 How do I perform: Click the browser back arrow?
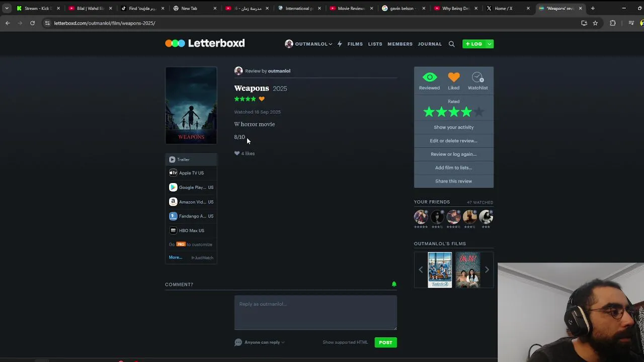click(x=8, y=23)
